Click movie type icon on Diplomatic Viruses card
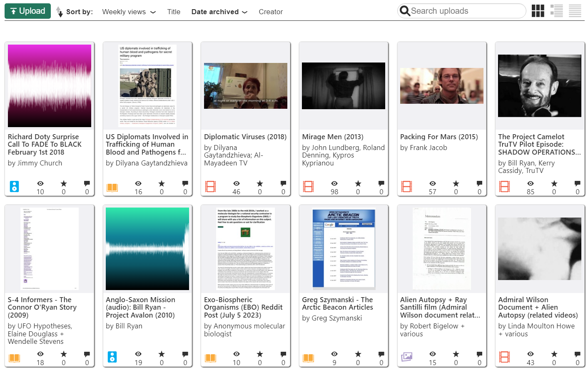The height and width of the screenshot is (368, 588). tap(211, 186)
